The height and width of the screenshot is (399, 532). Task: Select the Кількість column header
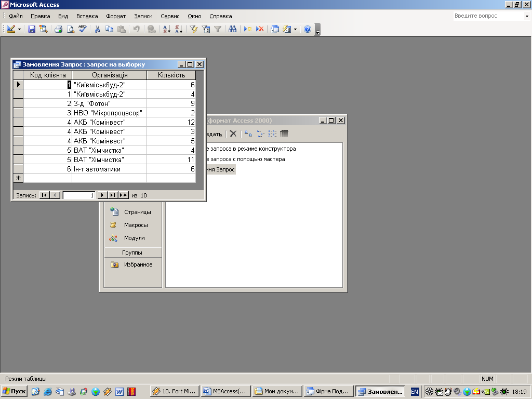coord(171,75)
